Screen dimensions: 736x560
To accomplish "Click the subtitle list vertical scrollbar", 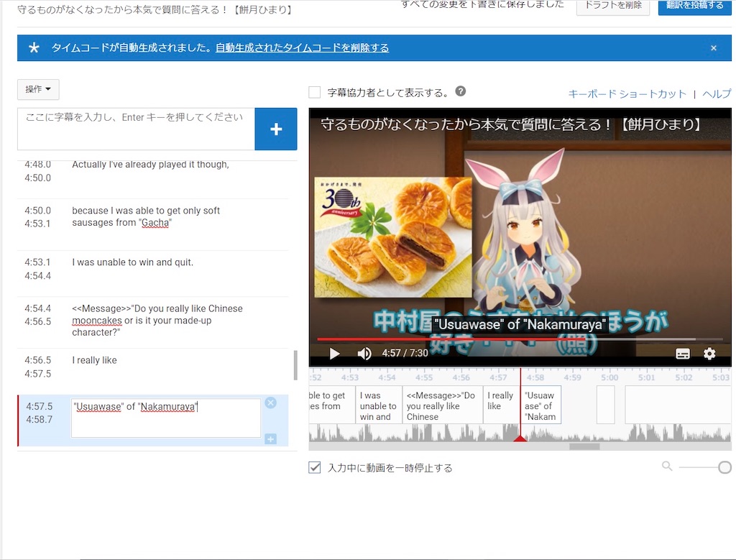I will (295, 365).
